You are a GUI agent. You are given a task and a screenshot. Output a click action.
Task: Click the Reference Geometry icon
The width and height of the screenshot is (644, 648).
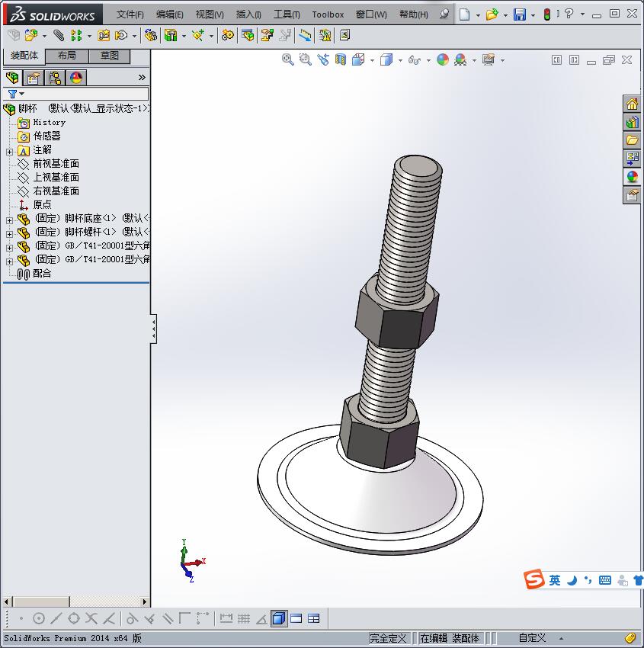pos(198,36)
